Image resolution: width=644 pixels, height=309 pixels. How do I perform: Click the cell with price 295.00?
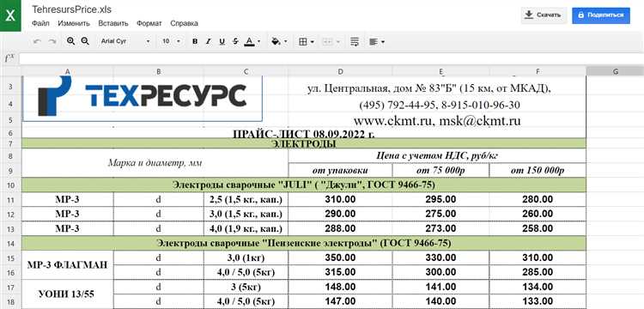tap(441, 200)
